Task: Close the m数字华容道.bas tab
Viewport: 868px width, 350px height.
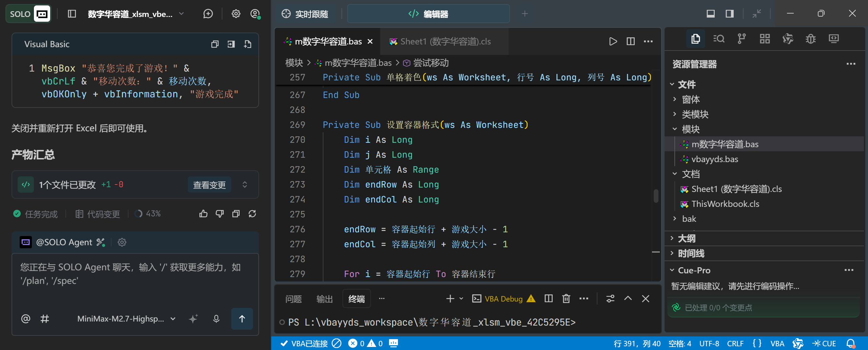Action: point(370,41)
